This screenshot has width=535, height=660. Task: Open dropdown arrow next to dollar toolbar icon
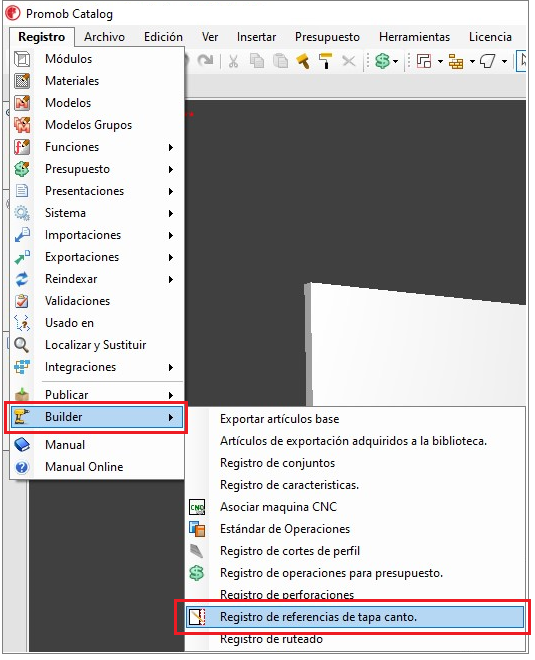click(x=395, y=62)
